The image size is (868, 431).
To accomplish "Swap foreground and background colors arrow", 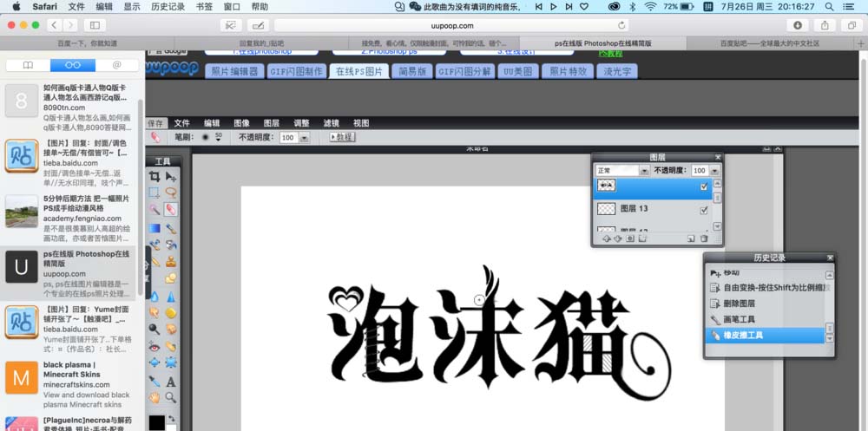I will [172, 419].
